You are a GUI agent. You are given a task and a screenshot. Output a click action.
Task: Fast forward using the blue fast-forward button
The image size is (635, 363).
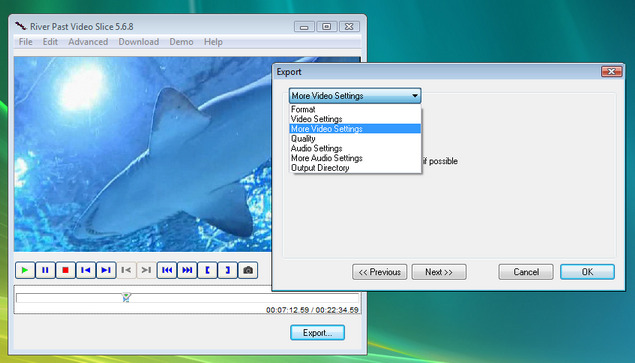(x=187, y=270)
